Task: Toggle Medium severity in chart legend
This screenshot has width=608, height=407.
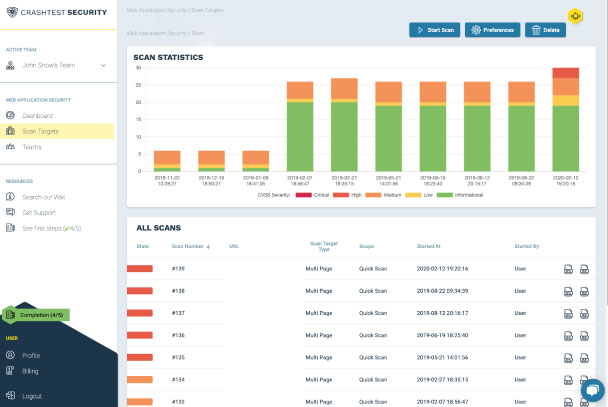Action: 383,195
